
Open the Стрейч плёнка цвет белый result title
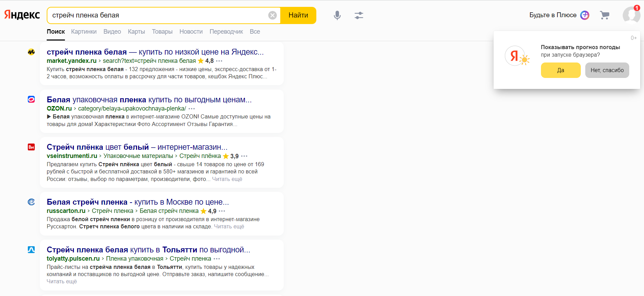(x=137, y=147)
